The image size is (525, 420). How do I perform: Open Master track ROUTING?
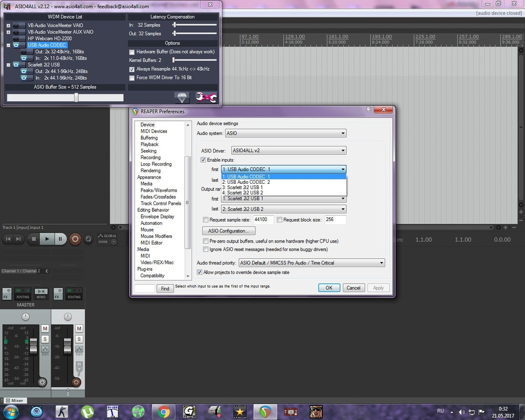23,293
